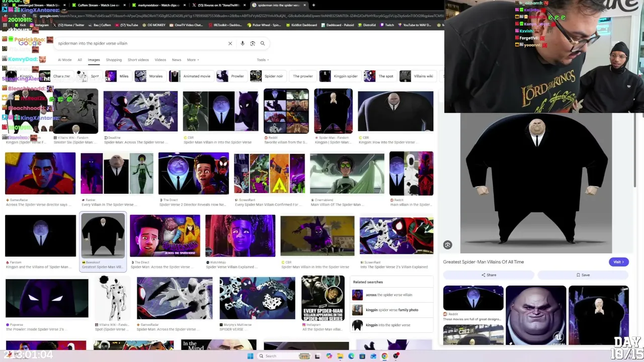
Task: Filter images by the Miles chip
Action: [118, 76]
